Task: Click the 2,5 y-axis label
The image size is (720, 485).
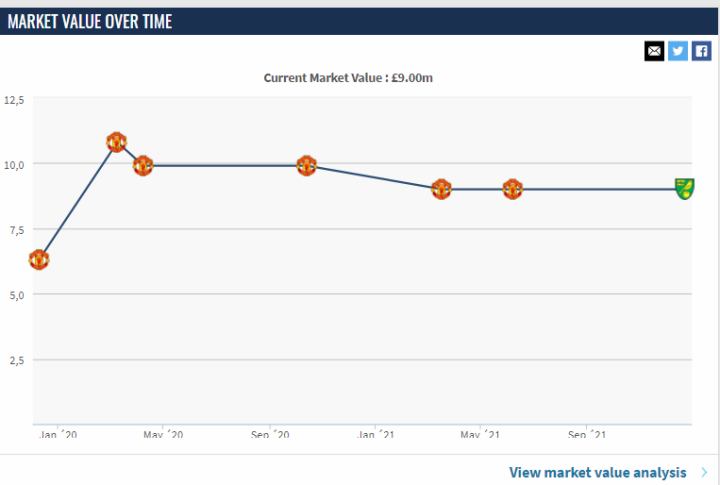Action: tap(15, 359)
